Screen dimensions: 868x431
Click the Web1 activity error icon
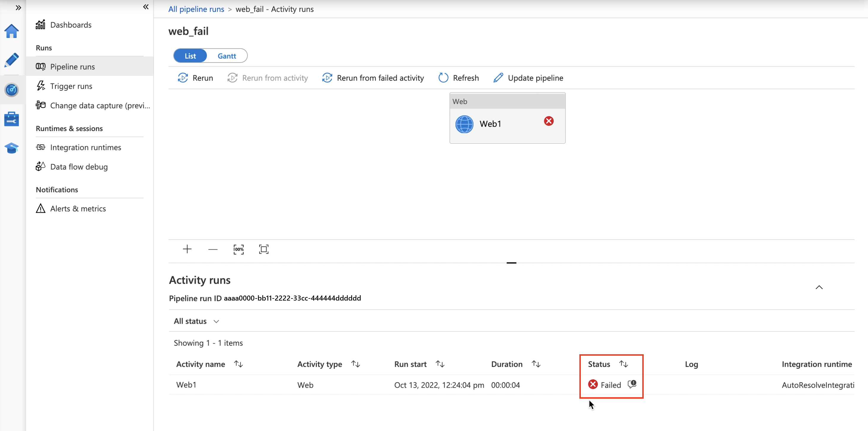(549, 121)
